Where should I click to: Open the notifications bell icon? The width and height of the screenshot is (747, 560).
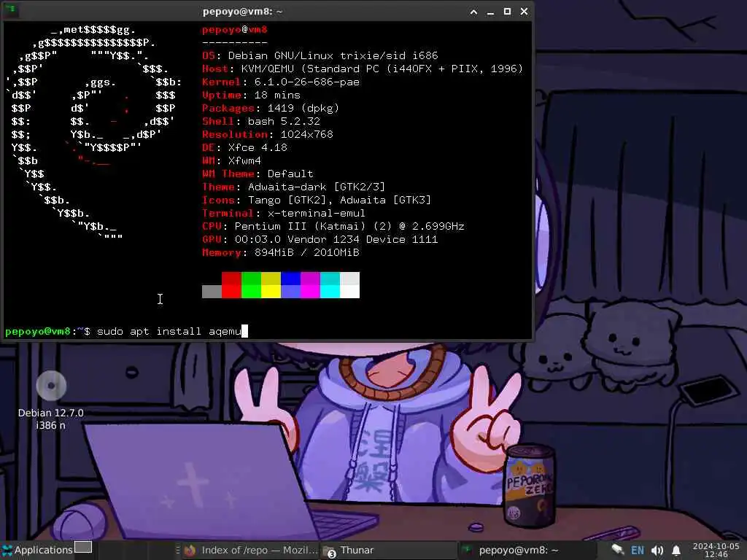point(676,551)
